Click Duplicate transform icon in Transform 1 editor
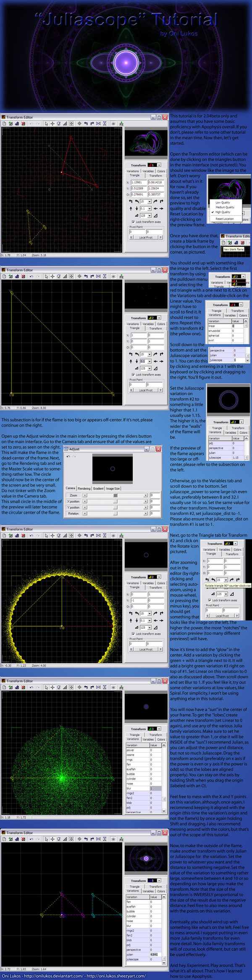The height and width of the screenshot is (980, 252). [16, 123]
